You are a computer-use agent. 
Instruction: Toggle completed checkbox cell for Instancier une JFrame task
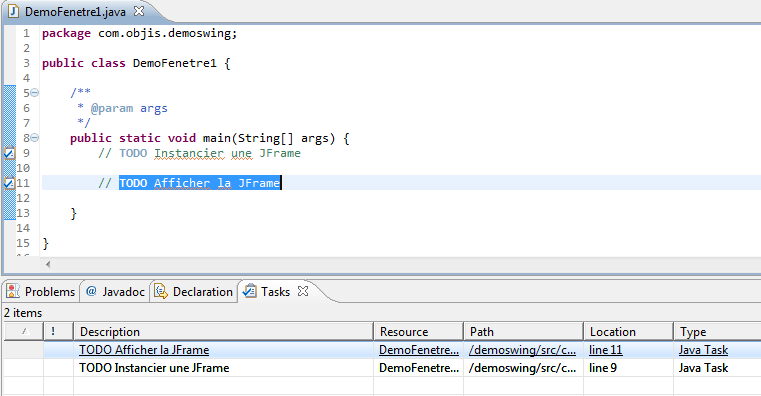pos(24,368)
